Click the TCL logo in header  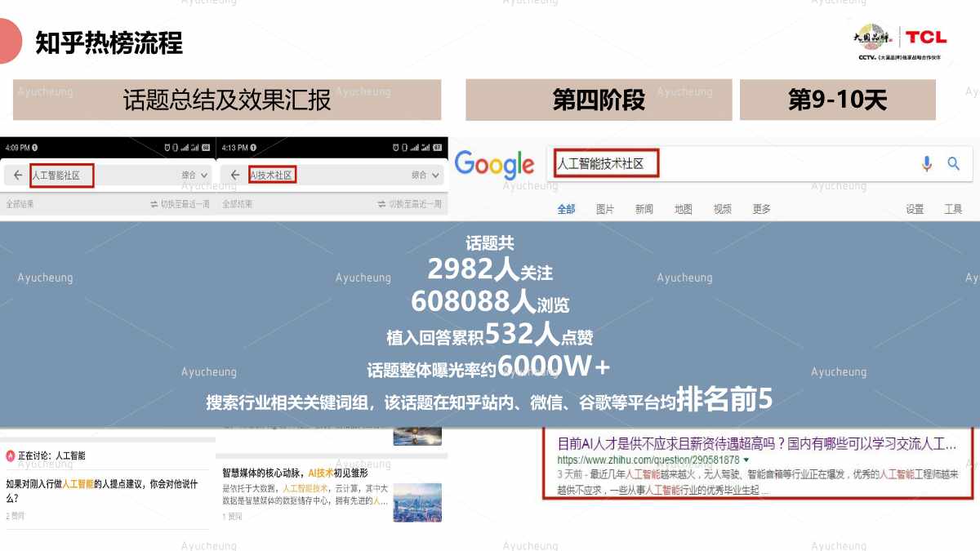pos(925,38)
